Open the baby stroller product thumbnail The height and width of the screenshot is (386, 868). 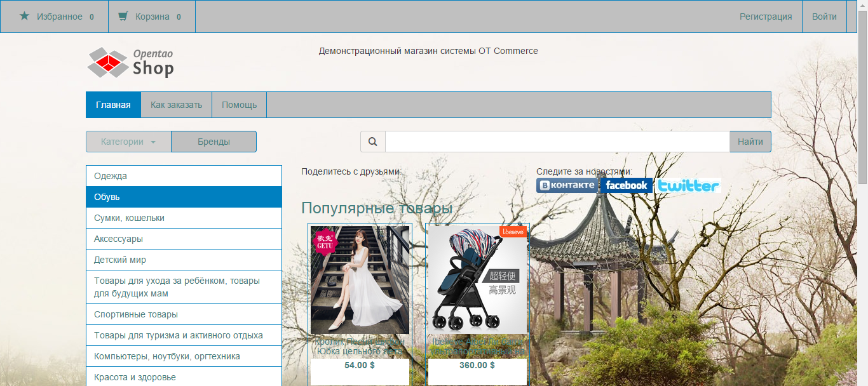coord(477,280)
